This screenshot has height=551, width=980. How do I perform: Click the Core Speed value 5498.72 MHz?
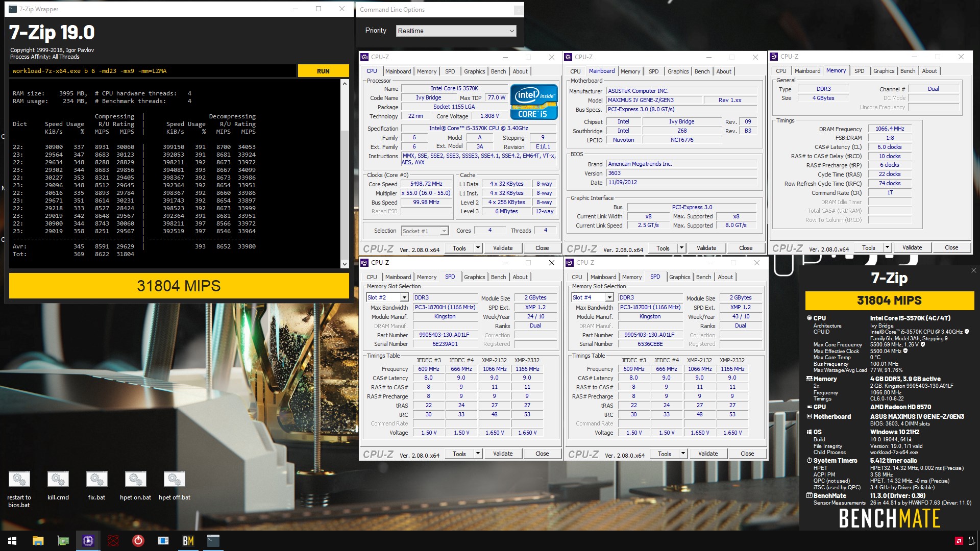tap(427, 184)
